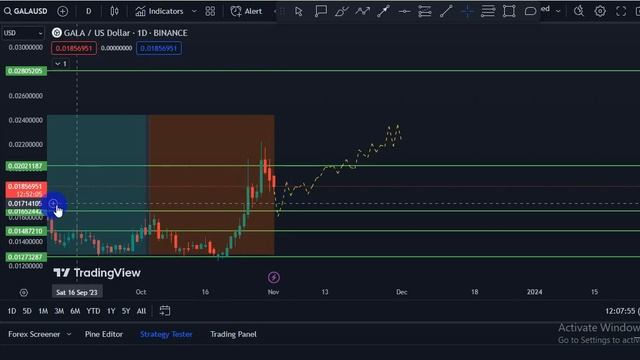The width and height of the screenshot is (640, 360).
Task: Open chart settings gear icon
Action: point(600,11)
